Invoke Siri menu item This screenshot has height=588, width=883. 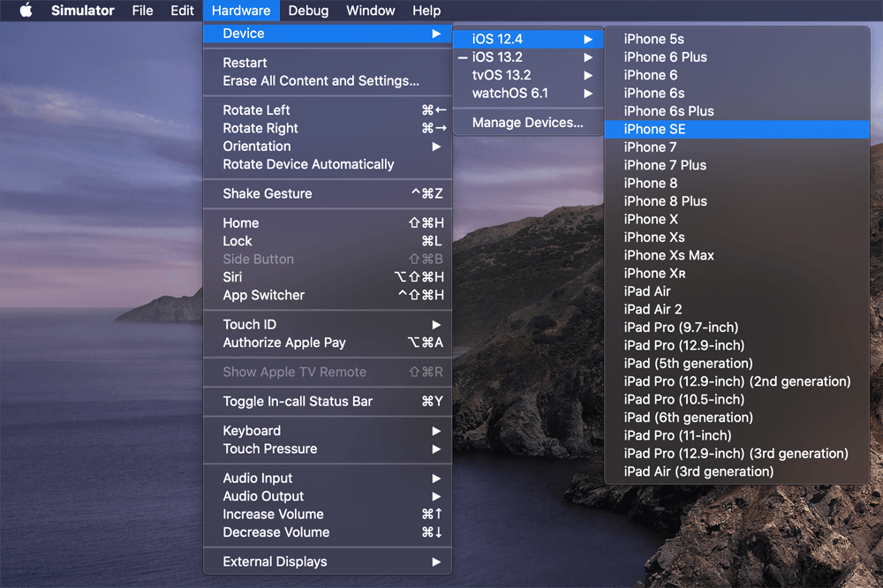coord(328,277)
